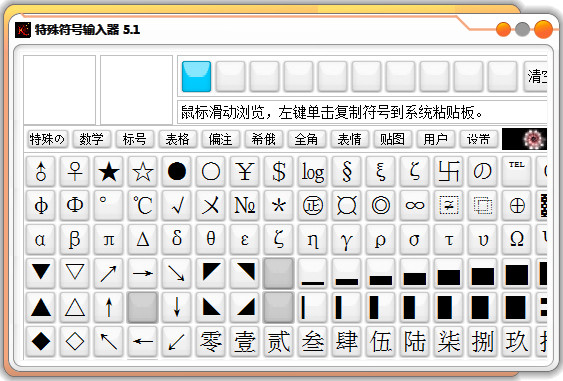Click the hint text about copying symbols
This screenshot has width=563, height=381.
332,112
